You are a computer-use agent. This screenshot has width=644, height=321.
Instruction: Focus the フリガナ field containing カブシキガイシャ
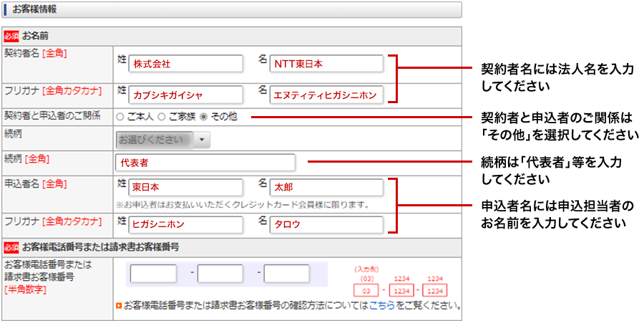186,95
